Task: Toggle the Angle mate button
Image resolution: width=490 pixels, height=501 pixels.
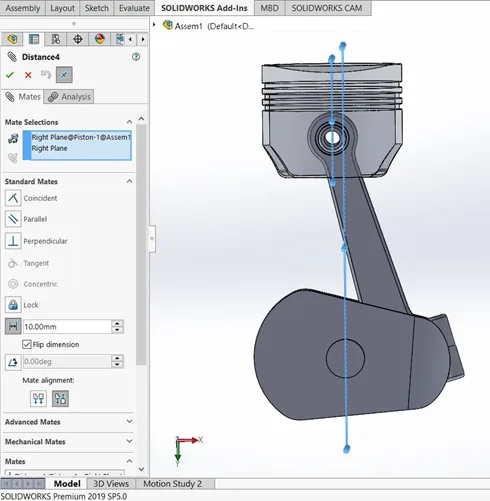Action: (x=13, y=362)
